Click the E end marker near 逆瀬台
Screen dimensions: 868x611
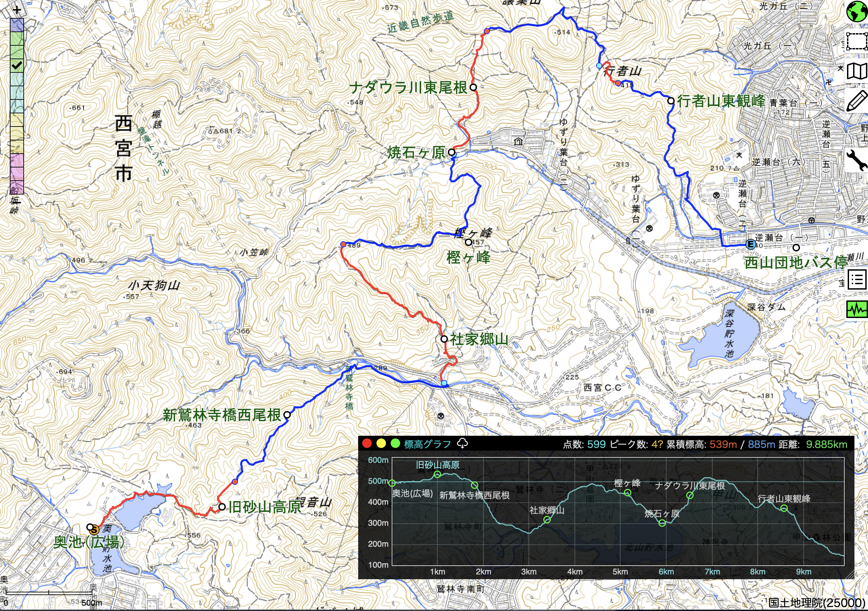(x=751, y=245)
